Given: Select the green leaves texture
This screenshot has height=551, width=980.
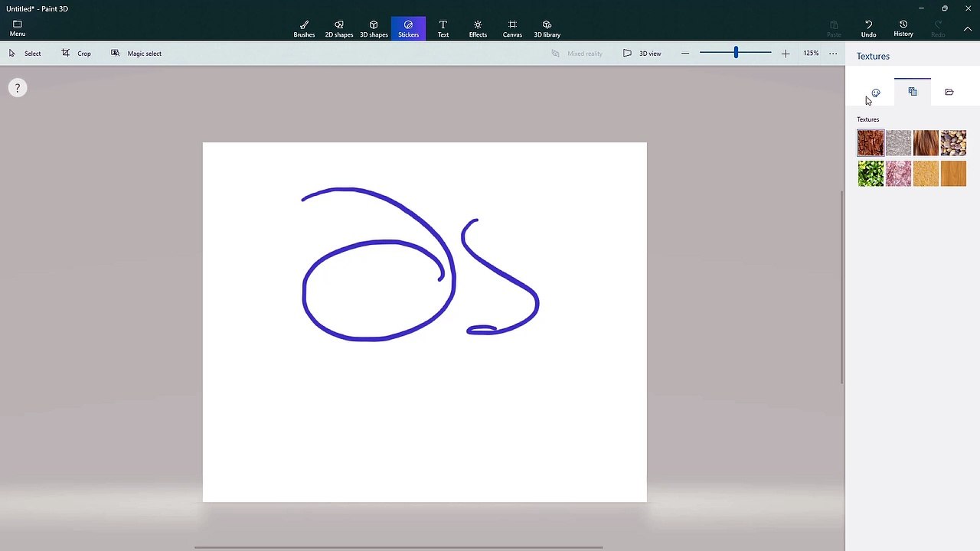Looking at the screenshot, I should pyautogui.click(x=871, y=174).
